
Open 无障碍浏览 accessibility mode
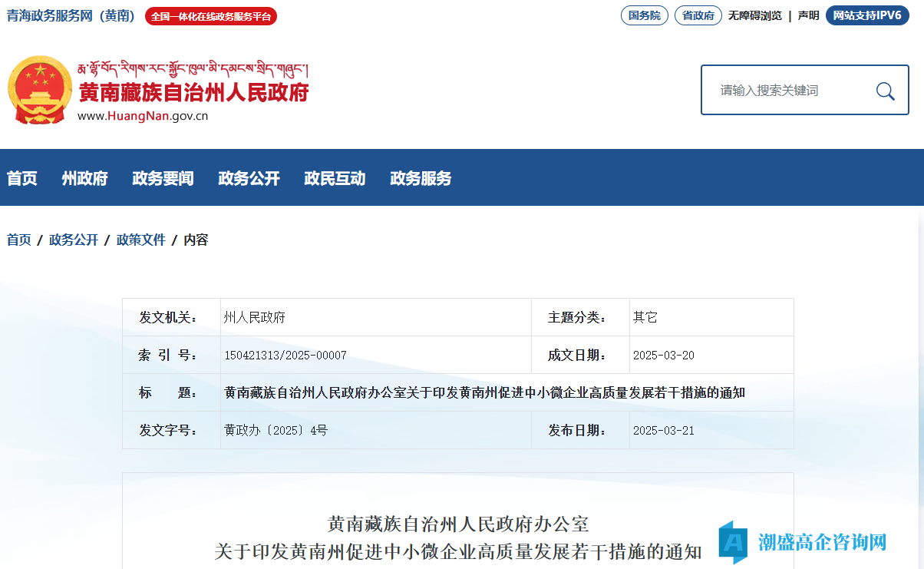(754, 15)
